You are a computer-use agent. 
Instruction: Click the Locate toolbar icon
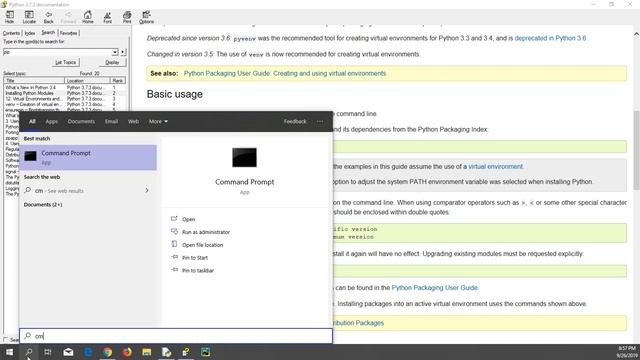point(29,17)
